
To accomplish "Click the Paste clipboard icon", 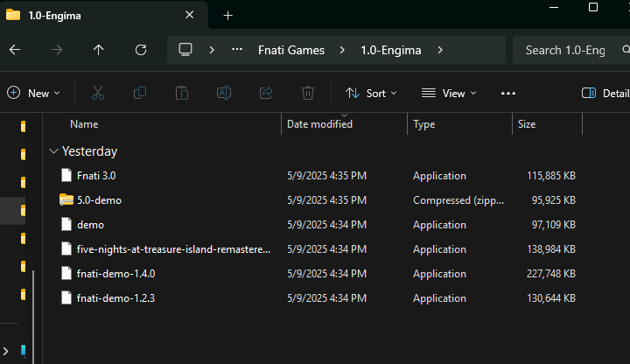I will coord(182,94).
